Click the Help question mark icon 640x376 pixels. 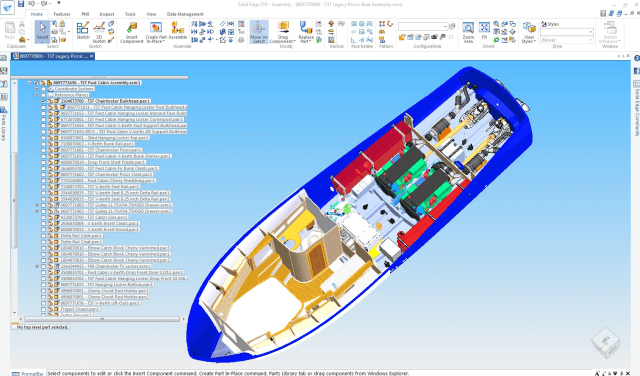tap(637, 58)
